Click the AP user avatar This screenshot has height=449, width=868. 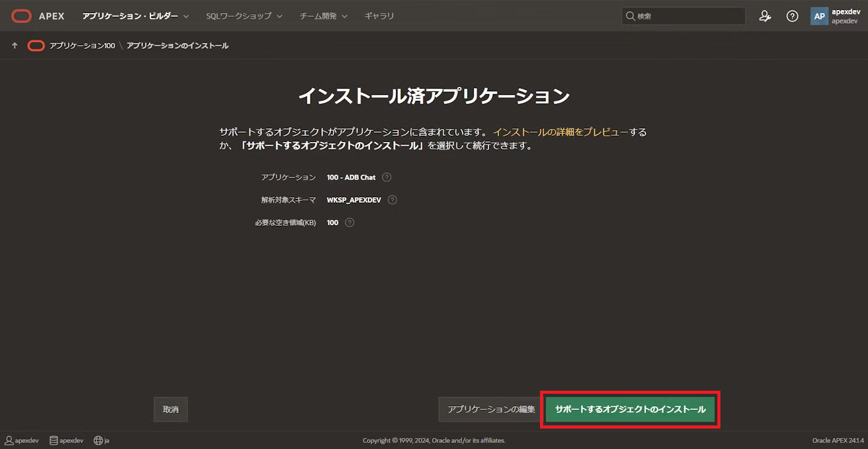click(x=819, y=16)
